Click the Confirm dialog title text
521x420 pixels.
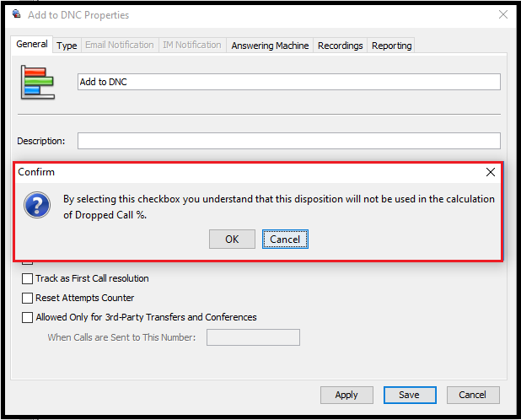36,172
